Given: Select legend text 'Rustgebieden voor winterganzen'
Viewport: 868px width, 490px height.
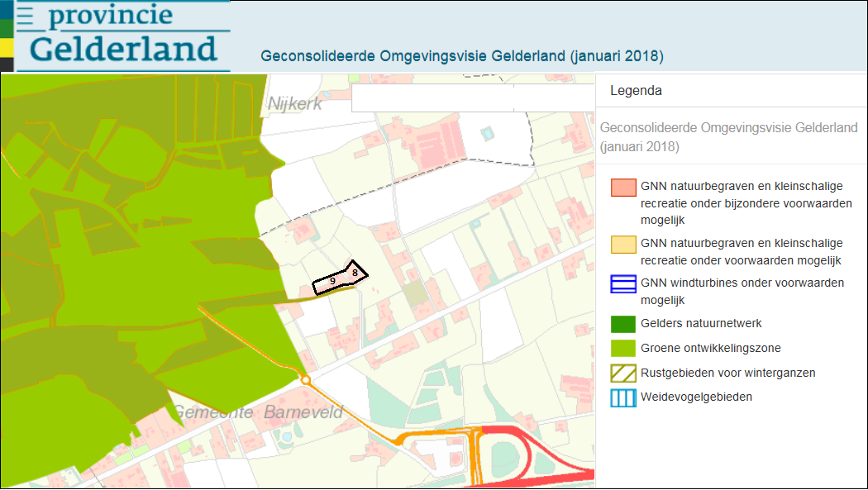Looking at the screenshot, I should pos(728,373).
